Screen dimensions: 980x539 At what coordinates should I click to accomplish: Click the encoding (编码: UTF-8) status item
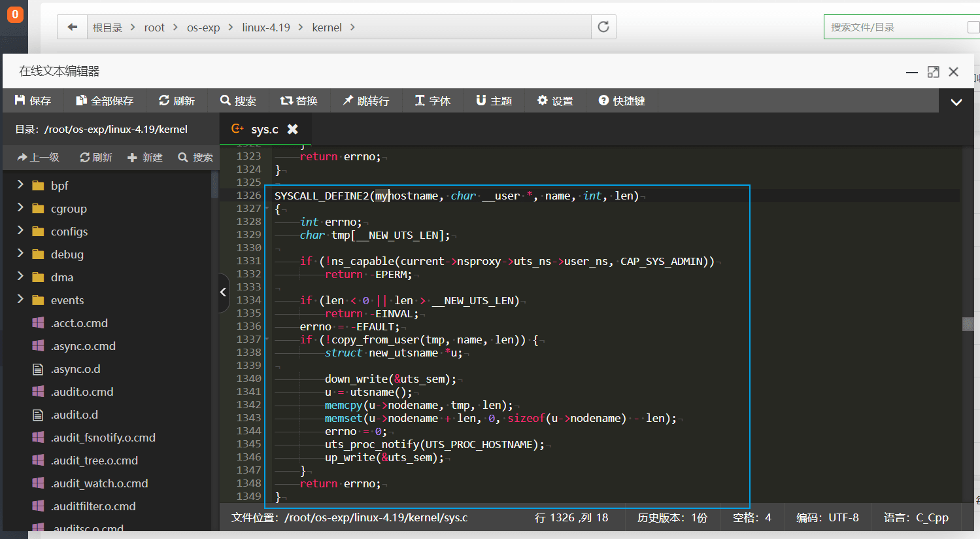click(x=828, y=517)
